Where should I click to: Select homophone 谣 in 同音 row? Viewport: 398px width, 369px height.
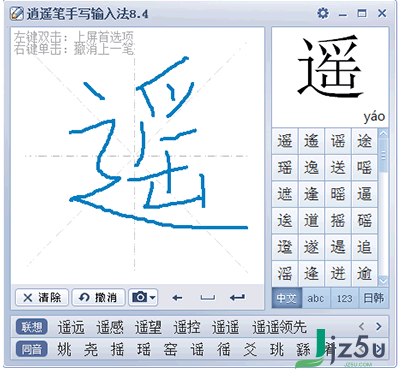[x=197, y=350]
